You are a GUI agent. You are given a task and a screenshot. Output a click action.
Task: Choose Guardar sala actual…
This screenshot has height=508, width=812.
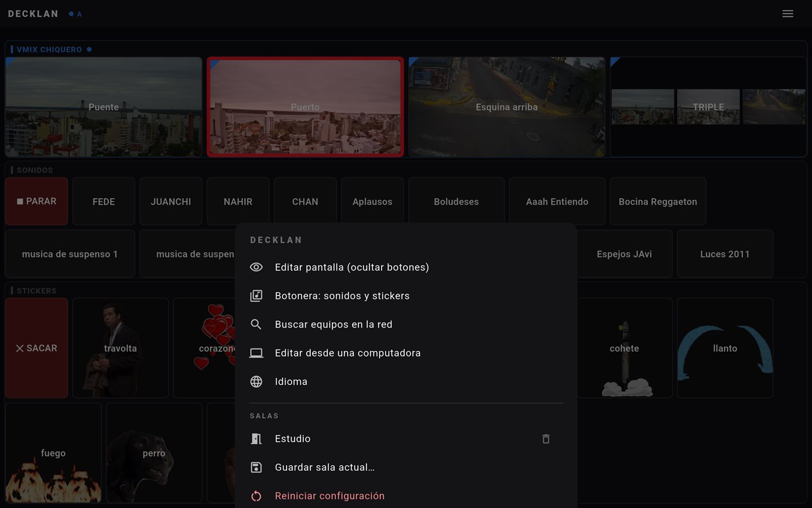click(406, 467)
